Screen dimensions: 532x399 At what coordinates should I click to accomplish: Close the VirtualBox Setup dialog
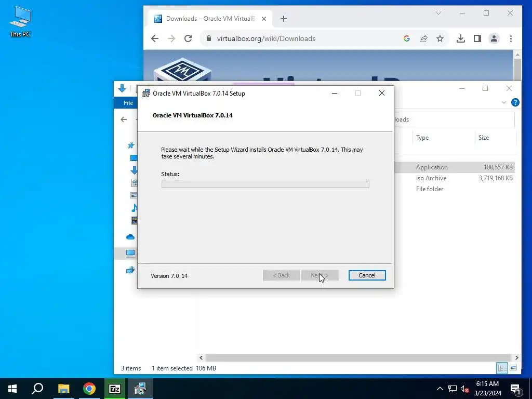(382, 94)
